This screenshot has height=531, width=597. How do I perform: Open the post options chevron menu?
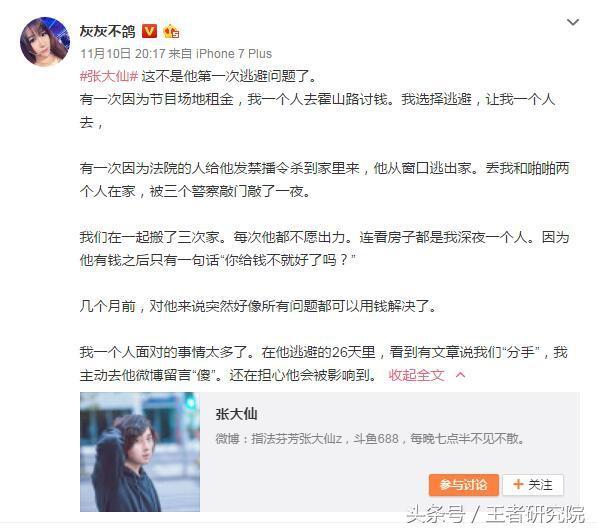(x=573, y=22)
